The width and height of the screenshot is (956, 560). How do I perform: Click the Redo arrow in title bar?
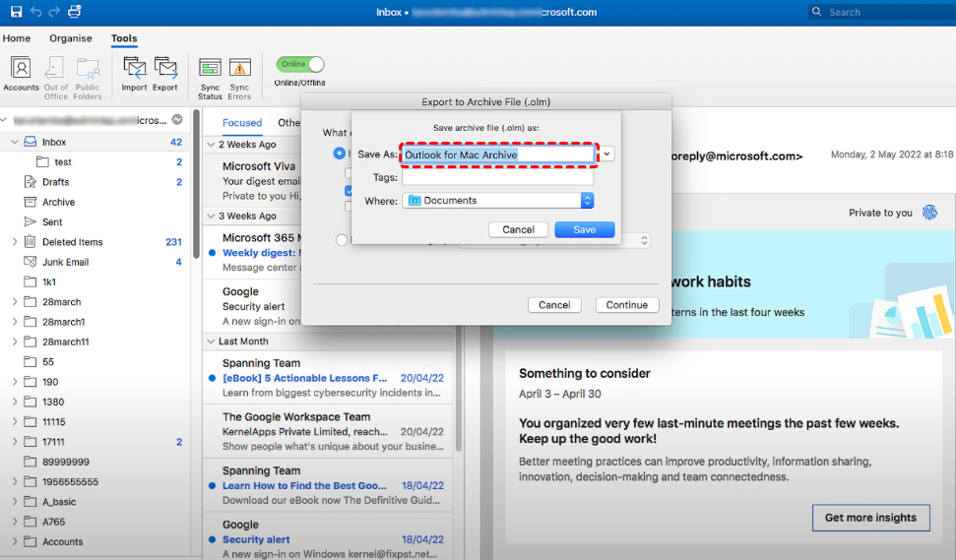tap(54, 12)
